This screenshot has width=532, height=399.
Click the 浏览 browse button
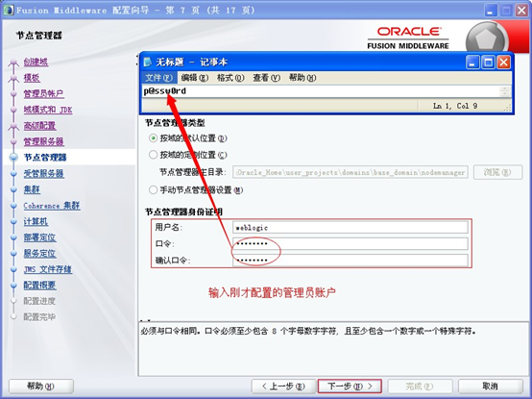[497, 172]
